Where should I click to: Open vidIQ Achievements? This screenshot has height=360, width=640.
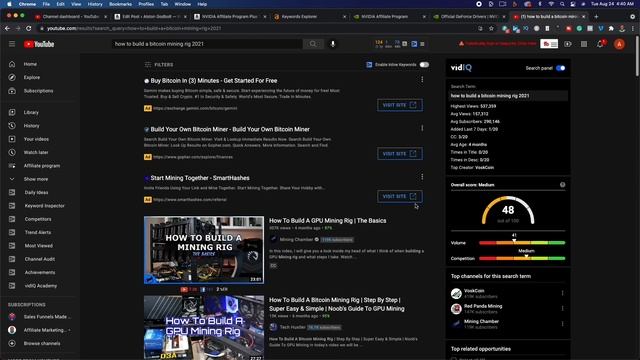pyautogui.click(x=40, y=272)
